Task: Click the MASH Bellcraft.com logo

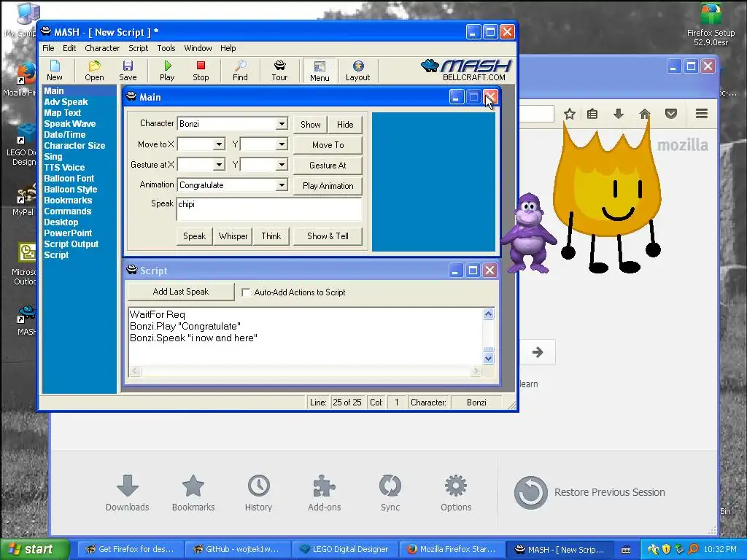Action: pos(466,70)
